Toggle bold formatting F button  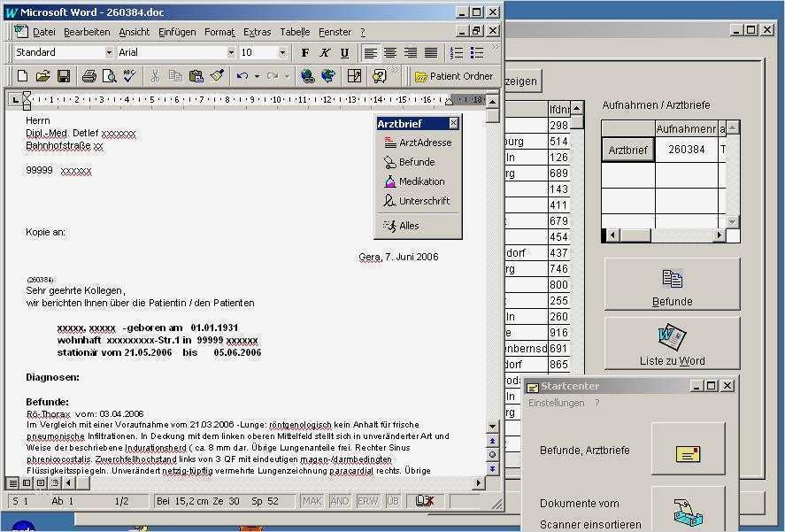[305, 52]
